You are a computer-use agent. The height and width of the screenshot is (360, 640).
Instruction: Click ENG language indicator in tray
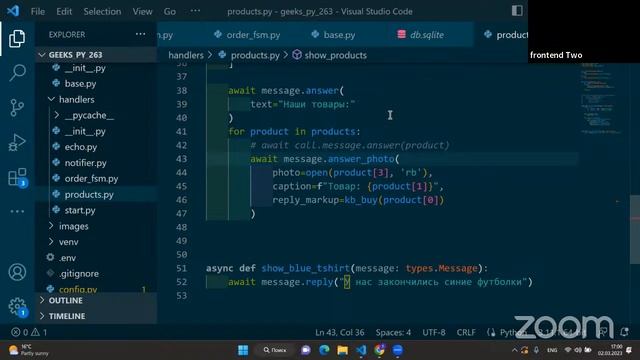552,350
